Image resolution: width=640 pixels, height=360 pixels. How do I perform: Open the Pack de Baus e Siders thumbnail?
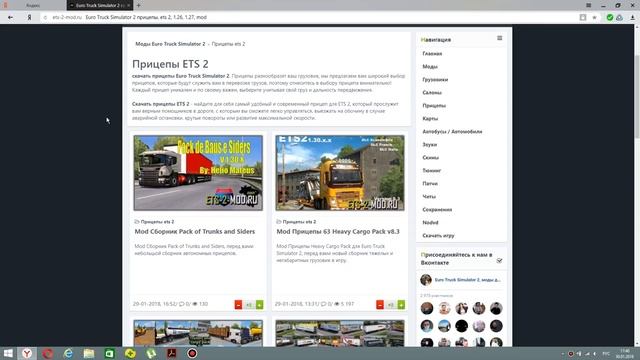point(198,173)
